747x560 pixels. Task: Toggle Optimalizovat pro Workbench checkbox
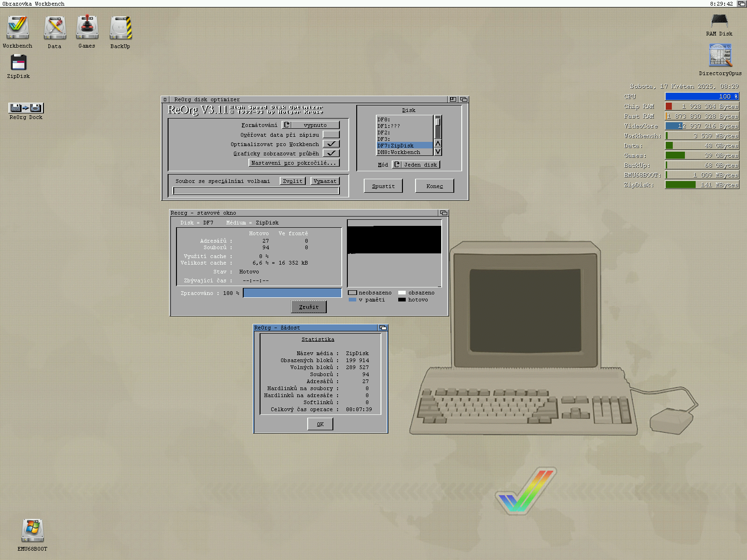(331, 144)
